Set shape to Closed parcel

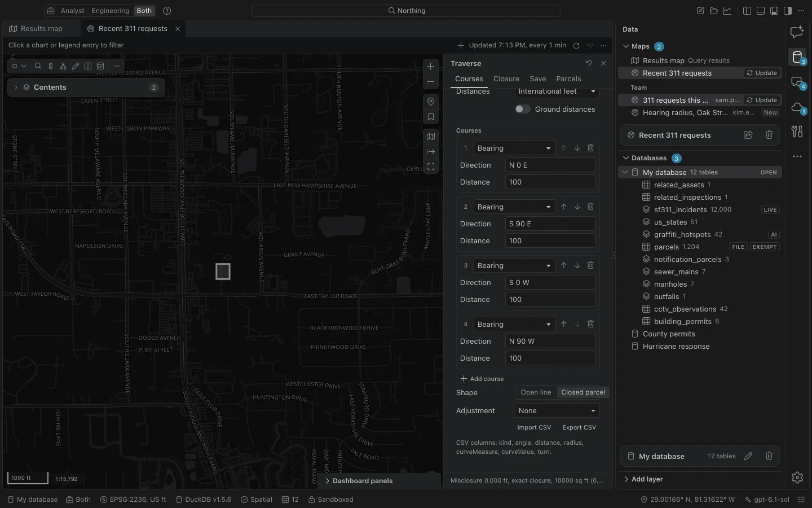(x=583, y=392)
